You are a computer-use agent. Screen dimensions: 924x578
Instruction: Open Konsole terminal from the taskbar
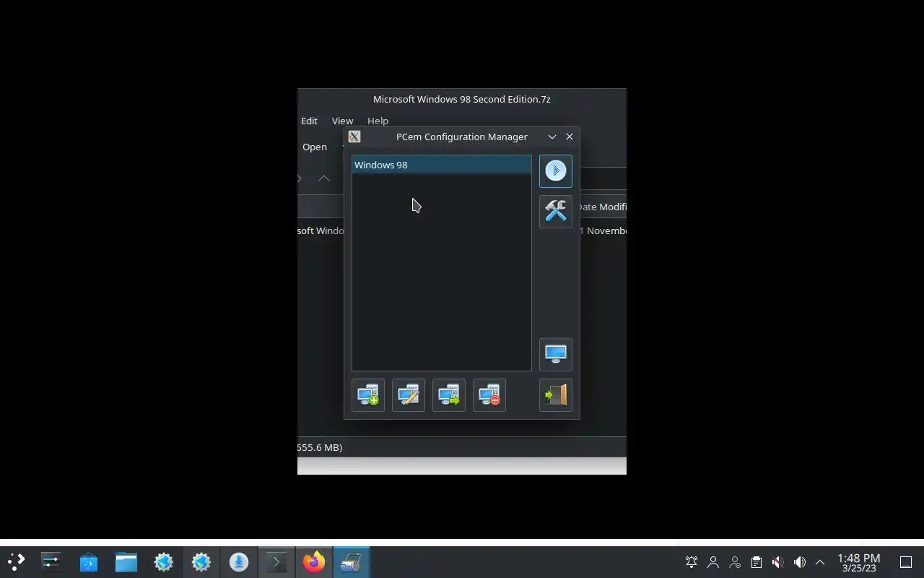[x=276, y=562]
